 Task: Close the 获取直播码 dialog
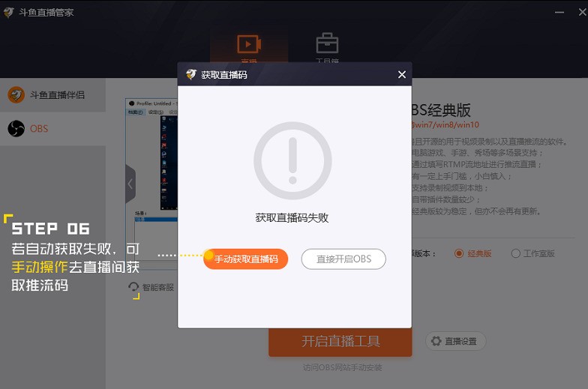[x=401, y=75]
